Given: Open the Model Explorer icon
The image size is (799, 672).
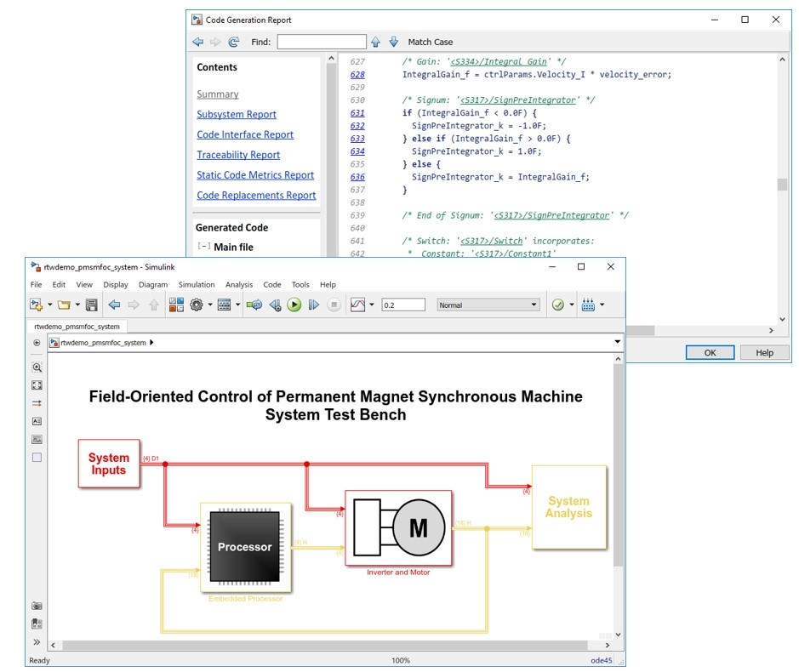Looking at the screenshot, I should coord(224,305).
